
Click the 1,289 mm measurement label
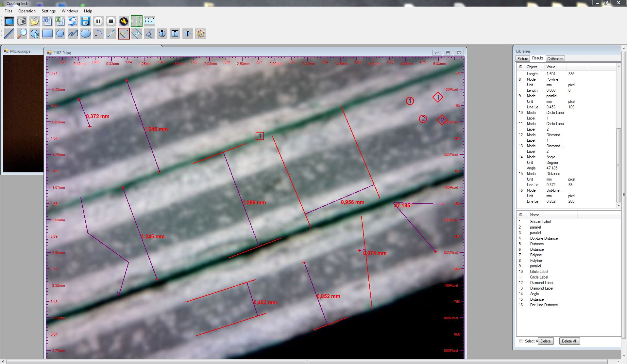coord(254,203)
